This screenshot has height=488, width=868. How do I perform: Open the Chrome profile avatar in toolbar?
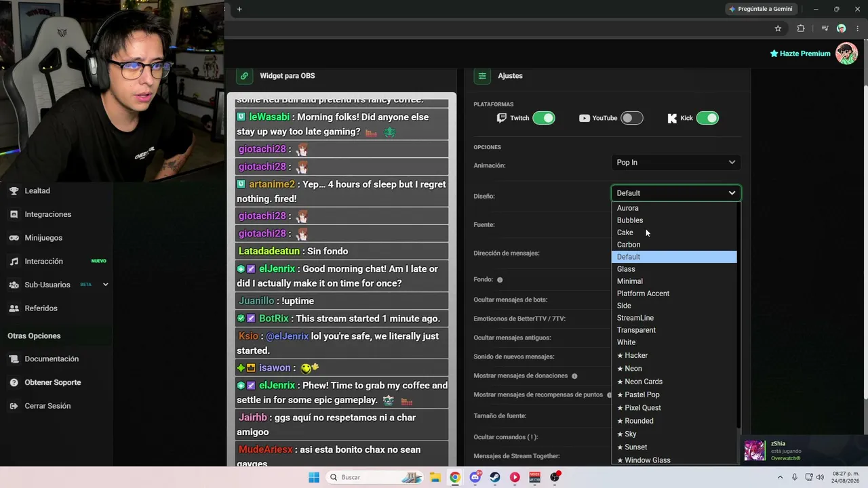coord(842,28)
